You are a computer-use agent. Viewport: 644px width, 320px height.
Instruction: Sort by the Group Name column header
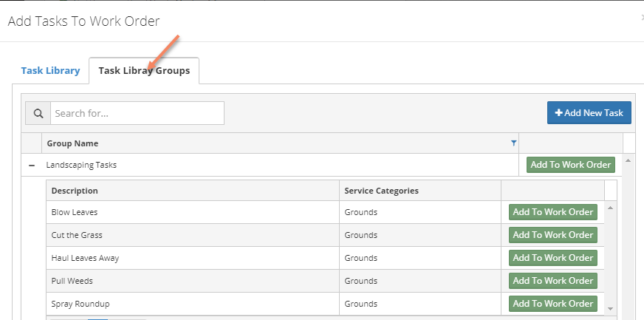(x=72, y=143)
